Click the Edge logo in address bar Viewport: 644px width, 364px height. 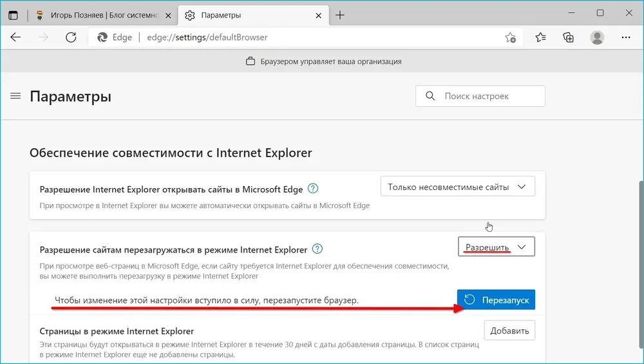click(x=102, y=37)
